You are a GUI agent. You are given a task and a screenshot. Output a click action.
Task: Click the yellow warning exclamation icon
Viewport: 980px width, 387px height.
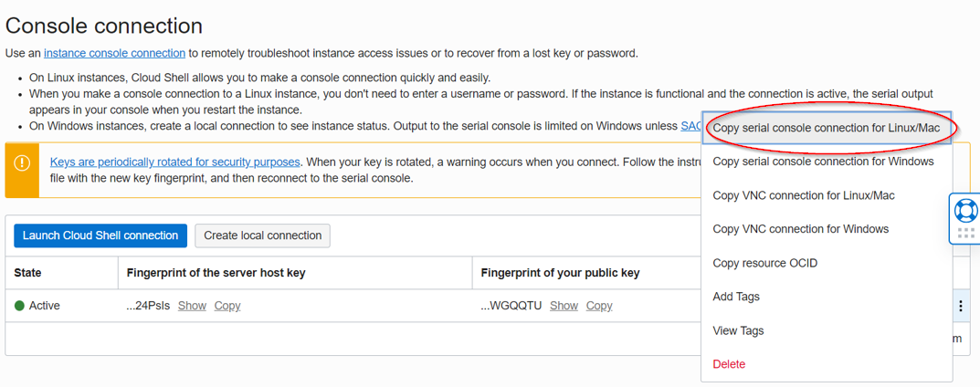(x=22, y=163)
